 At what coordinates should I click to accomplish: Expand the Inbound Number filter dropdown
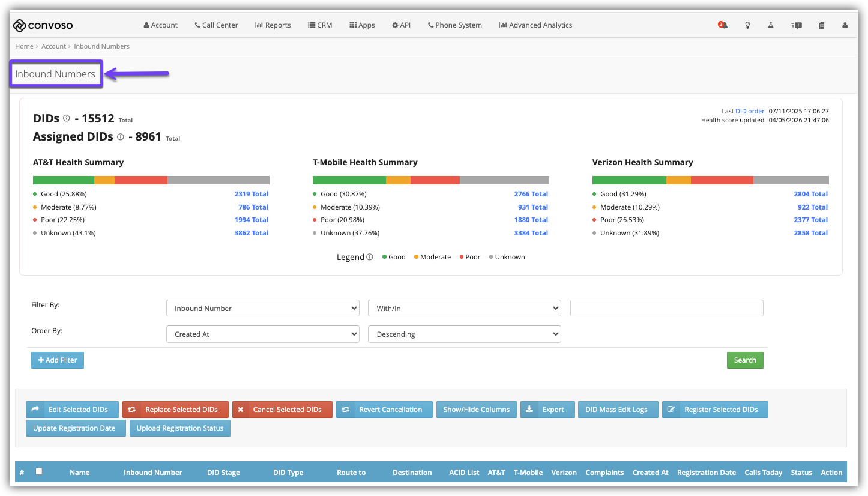262,308
